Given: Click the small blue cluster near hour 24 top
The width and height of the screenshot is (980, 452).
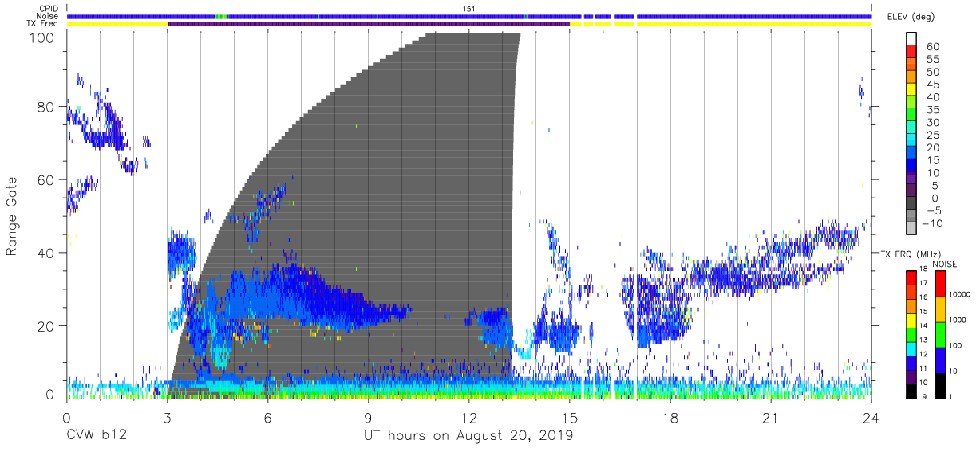Looking at the screenshot, I should tap(861, 90).
